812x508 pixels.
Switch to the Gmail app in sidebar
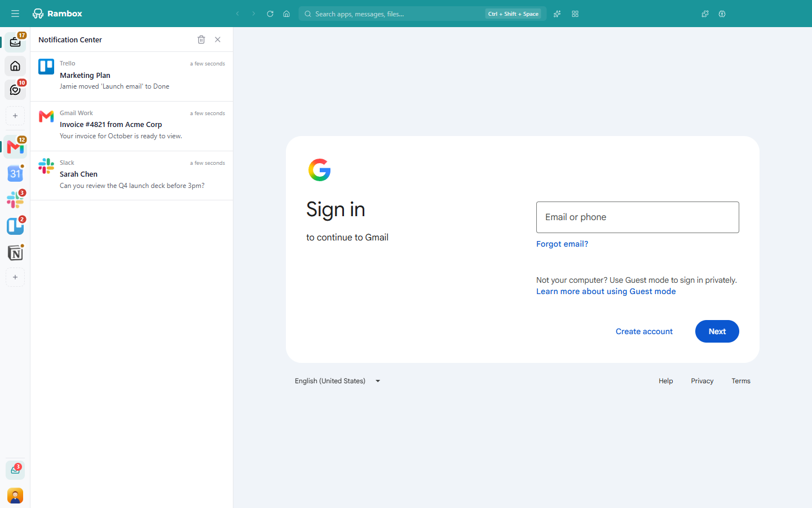(x=15, y=147)
